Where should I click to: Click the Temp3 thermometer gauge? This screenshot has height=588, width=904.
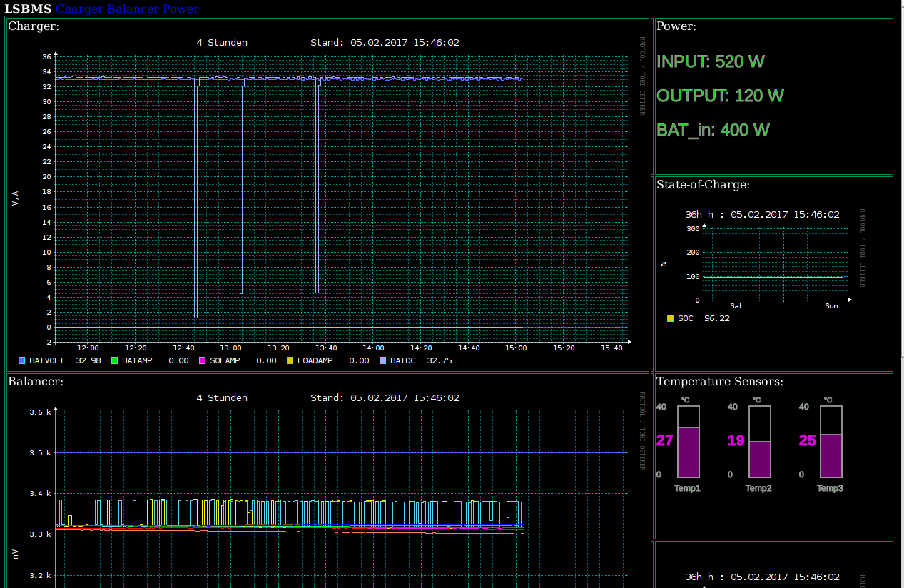(831, 442)
